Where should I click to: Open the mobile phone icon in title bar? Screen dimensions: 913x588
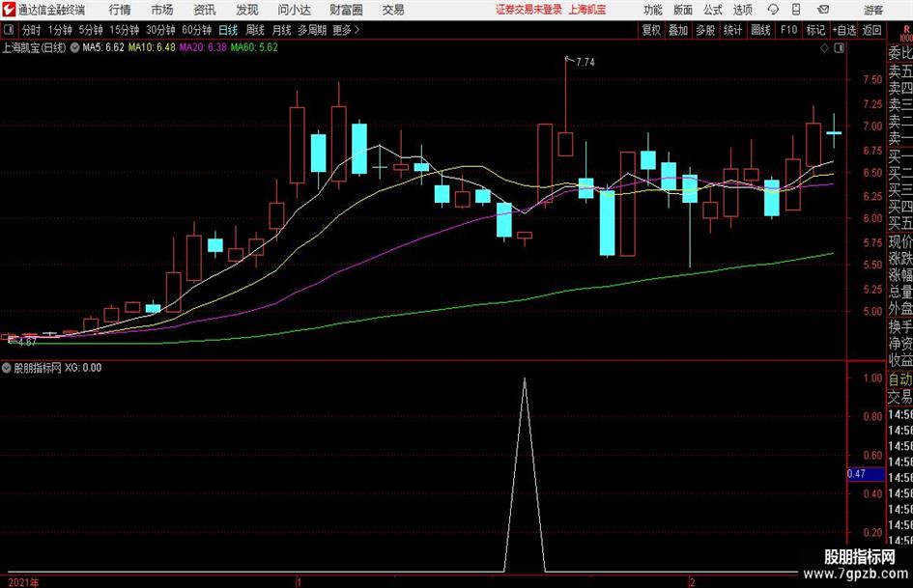(796, 10)
